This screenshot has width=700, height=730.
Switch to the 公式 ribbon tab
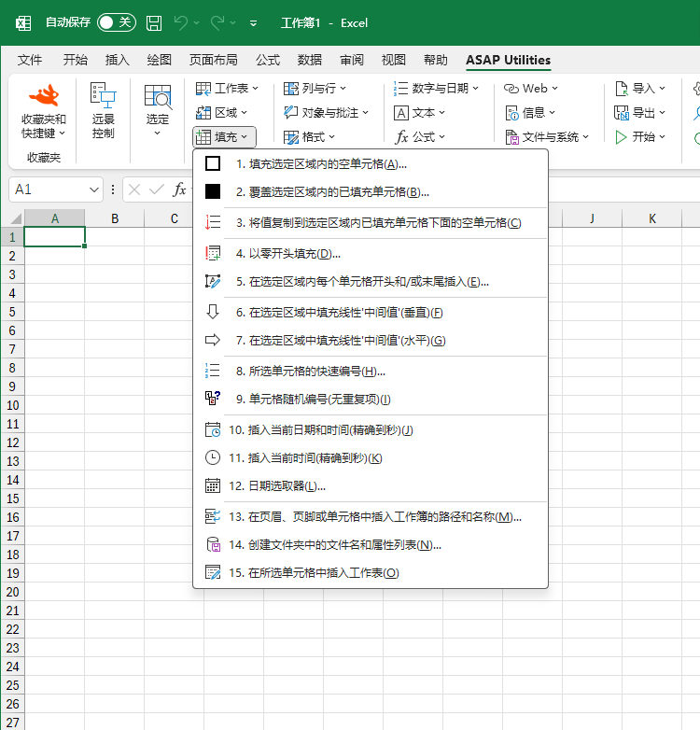268,60
